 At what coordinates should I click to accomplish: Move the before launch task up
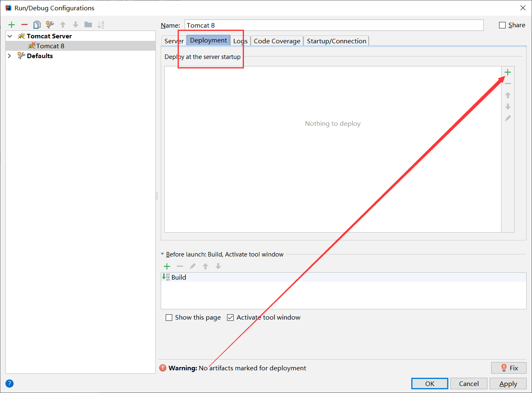(x=205, y=266)
